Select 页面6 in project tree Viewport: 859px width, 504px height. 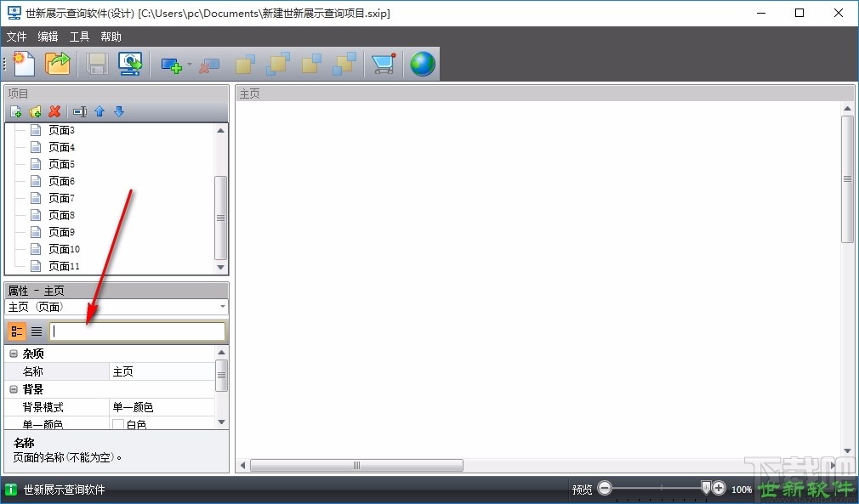[61, 181]
